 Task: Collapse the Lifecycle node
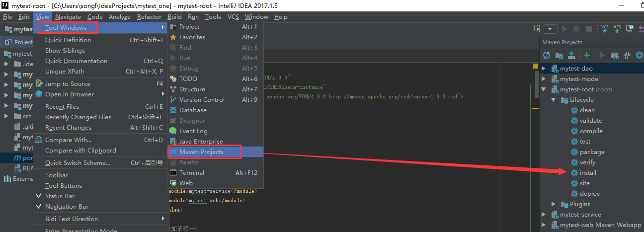(554, 100)
